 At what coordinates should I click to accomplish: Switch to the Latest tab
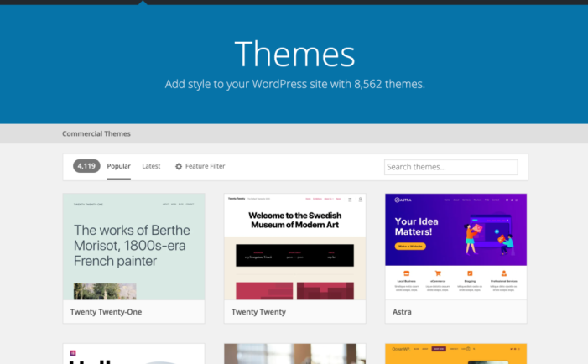click(151, 166)
